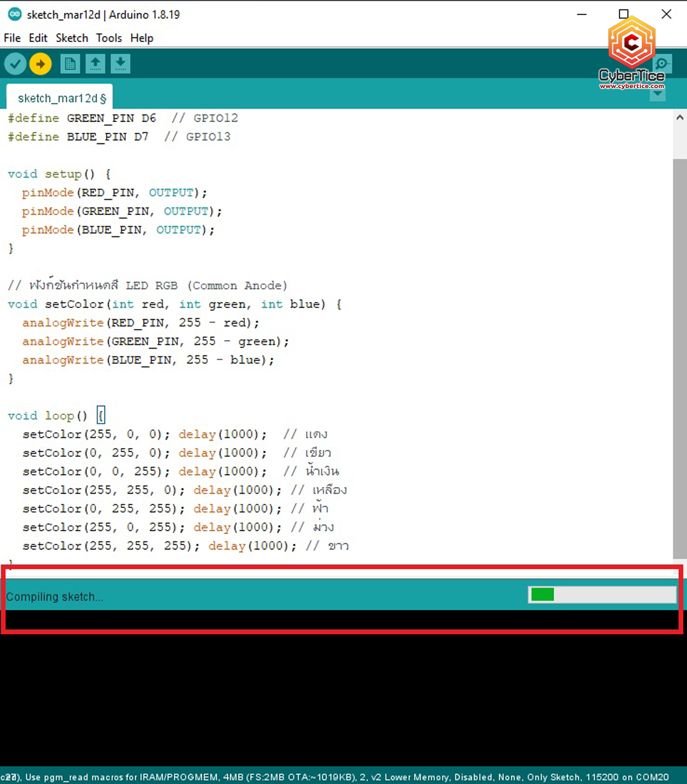Image resolution: width=687 pixels, height=784 pixels.
Task: Click the vertical scrollbar thumb
Action: (680, 357)
